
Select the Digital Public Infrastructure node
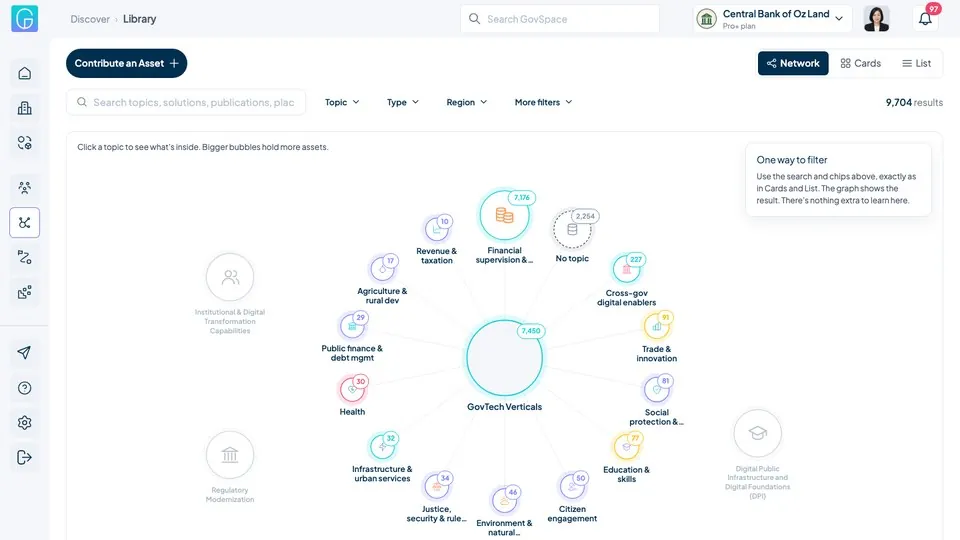coord(757,433)
